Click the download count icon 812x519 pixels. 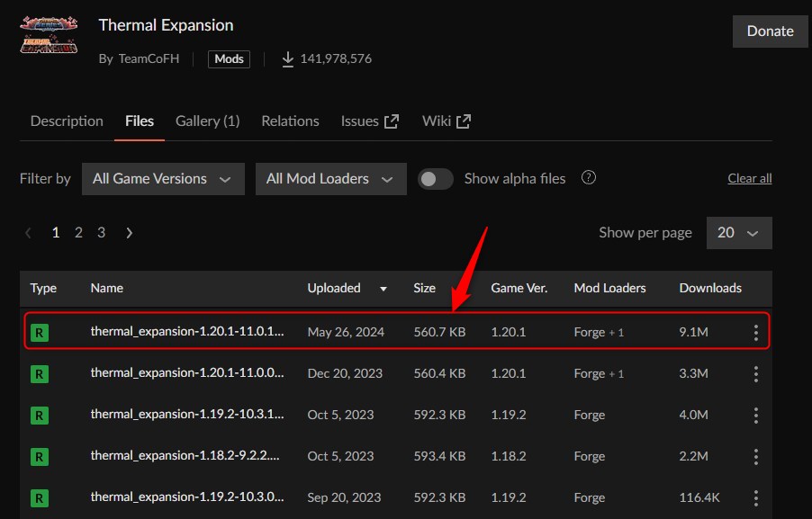click(x=288, y=59)
